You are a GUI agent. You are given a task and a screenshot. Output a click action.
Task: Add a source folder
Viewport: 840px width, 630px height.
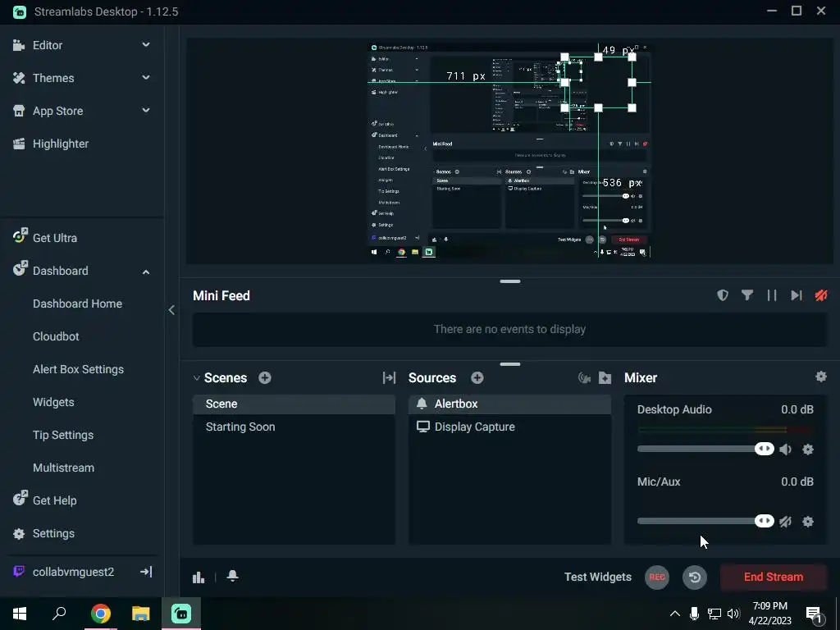pyautogui.click(x=605, y=377)
